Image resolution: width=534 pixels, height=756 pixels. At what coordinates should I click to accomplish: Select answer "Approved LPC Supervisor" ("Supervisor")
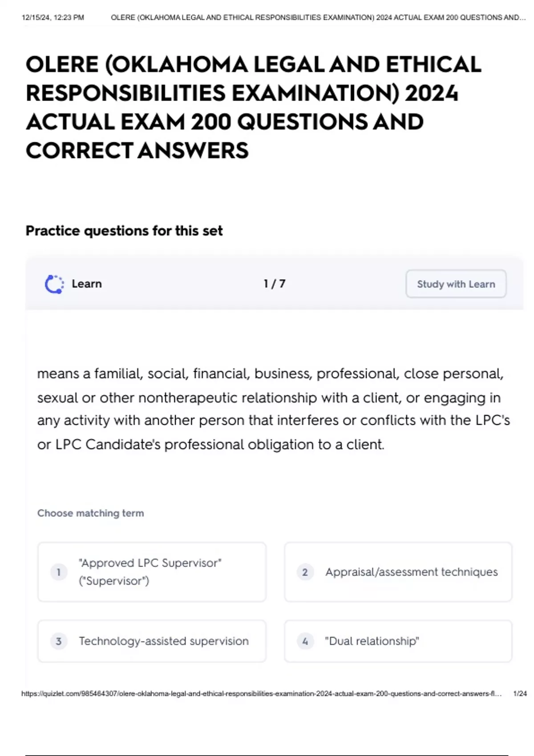point(152,572)
